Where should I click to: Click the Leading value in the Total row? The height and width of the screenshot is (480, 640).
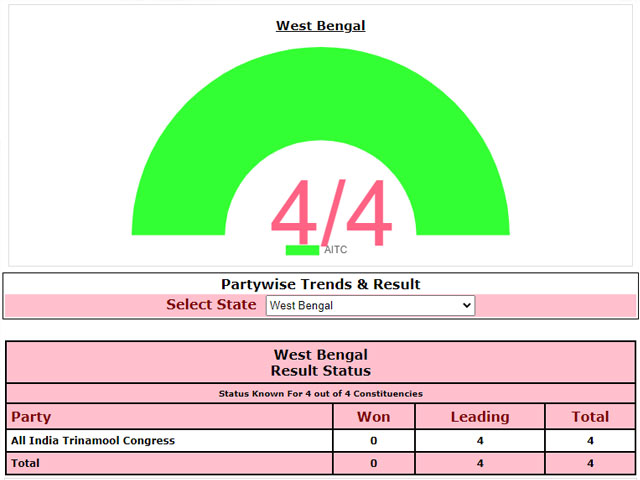(480, 463)
